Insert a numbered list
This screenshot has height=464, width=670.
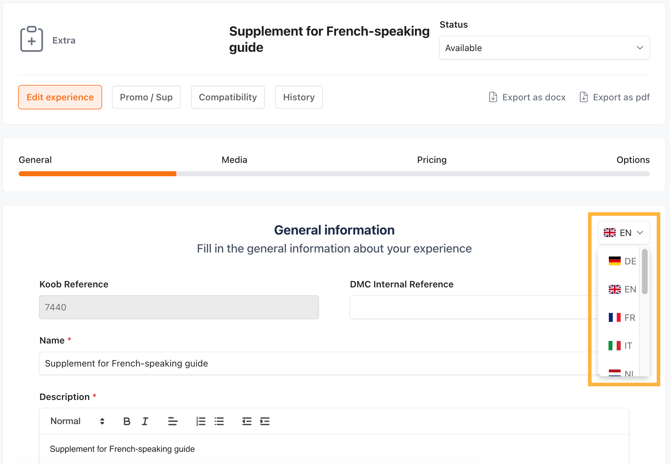200,421
